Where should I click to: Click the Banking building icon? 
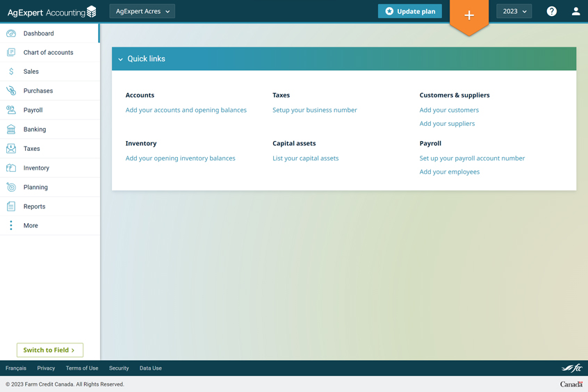pyautogui.click(x=11, y=129)
